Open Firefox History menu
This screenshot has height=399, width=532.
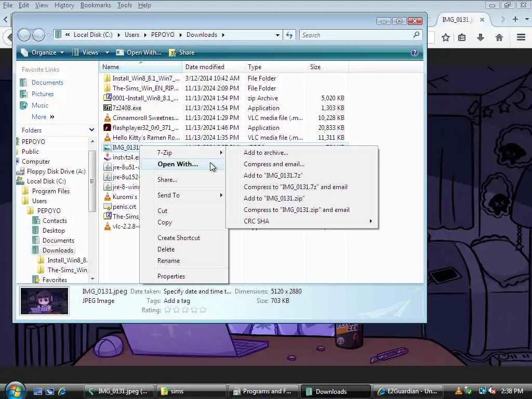pyautogui.click(x=64, y=5)
